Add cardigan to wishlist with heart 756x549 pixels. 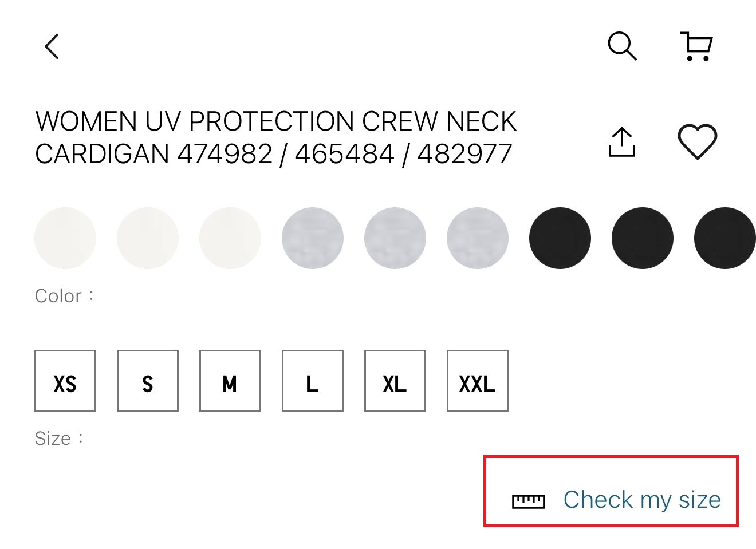pyautogui.click(x=697, y=141)
